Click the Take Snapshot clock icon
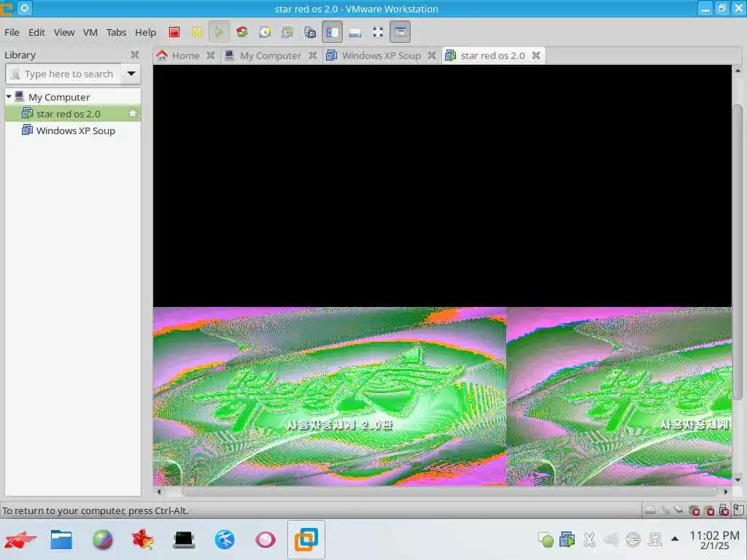This screenshot has width=747, height=560. pyautogui.click(x=265, y=32)
